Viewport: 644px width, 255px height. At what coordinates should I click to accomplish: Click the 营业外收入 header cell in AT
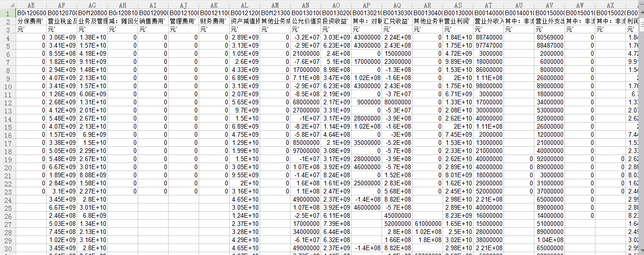coord(489,21)
